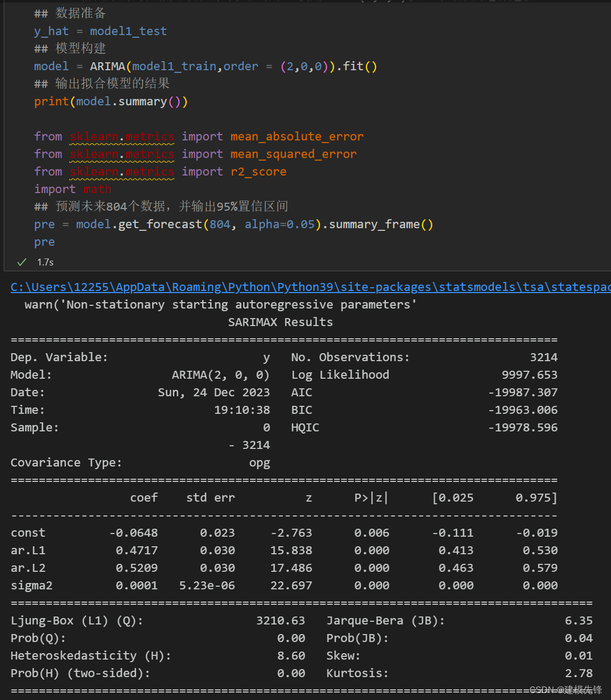Click the math module in import line
Viewport: 611px width, 700px height.
(97, 189)
